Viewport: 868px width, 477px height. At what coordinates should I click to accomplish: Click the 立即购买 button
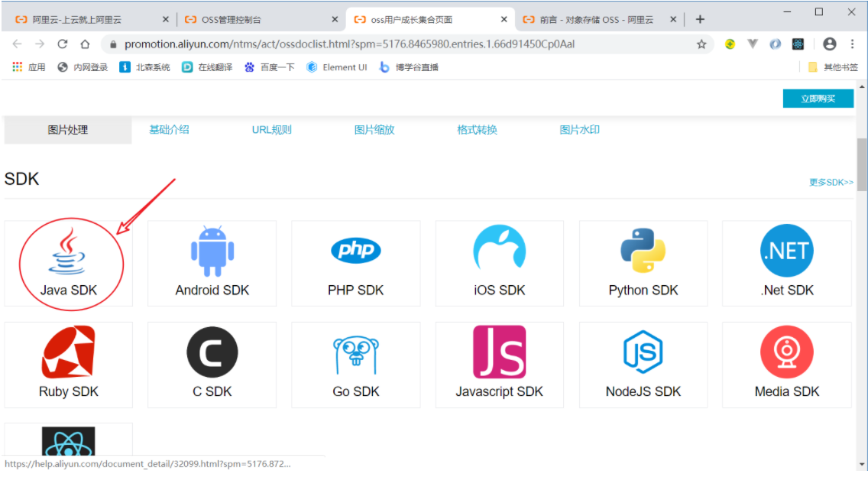tap(818, 99)
